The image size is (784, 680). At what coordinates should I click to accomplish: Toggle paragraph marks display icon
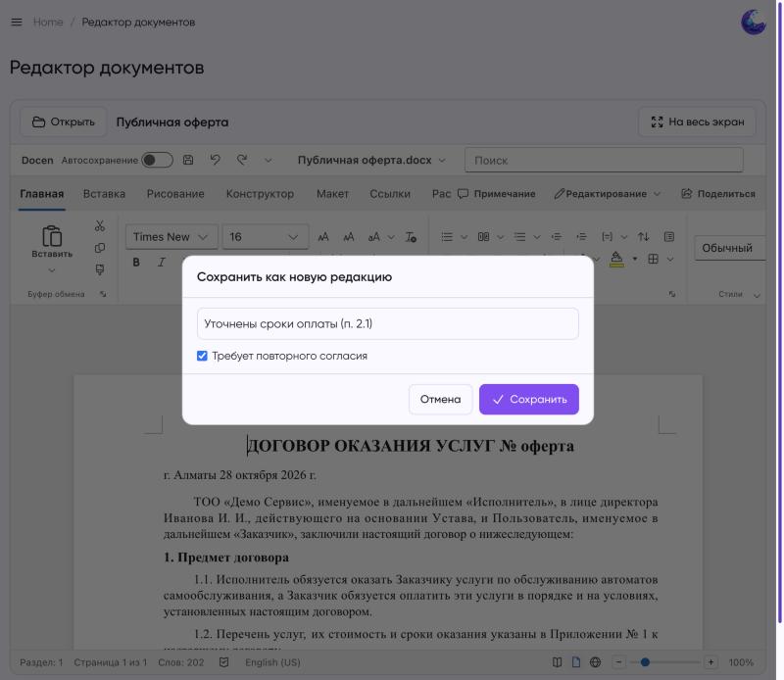669,237
